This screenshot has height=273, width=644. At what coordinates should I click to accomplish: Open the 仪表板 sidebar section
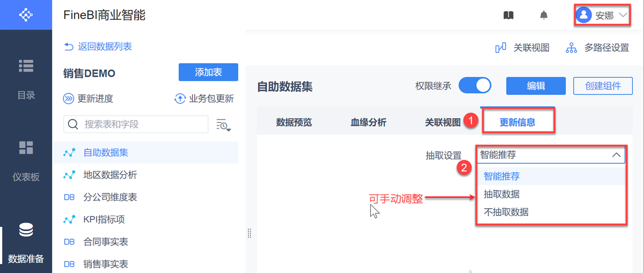[26, 161]
